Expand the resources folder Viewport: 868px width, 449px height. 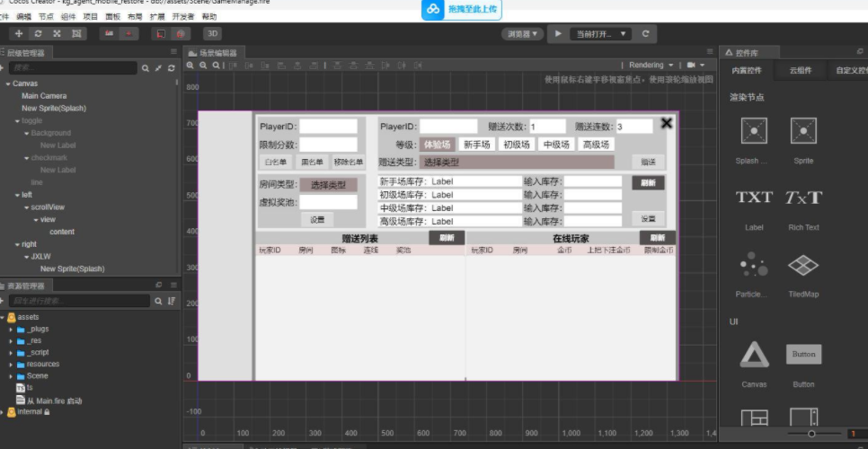(x=11, y=365)
